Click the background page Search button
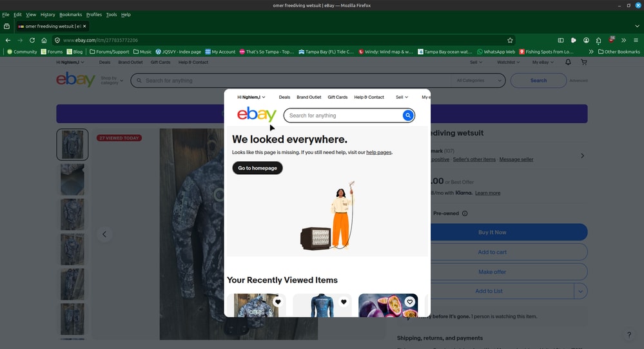Screen dimensions: 644x349 [x=538, y=81]
